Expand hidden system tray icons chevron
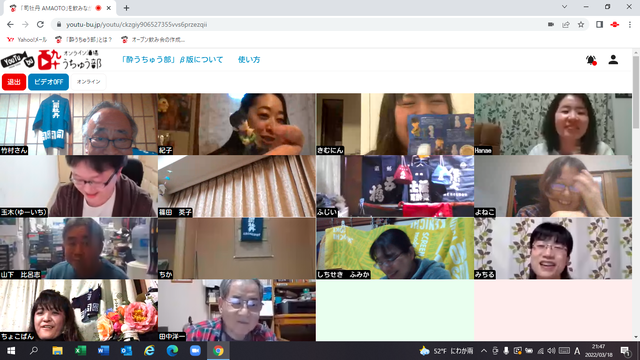The width and height of the screenshot is (640, 360). 484,351
